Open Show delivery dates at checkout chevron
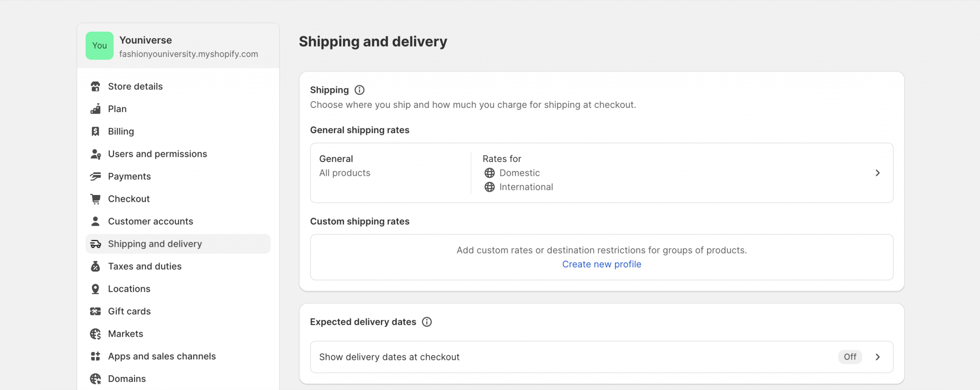Screen dimensions: 980x390 coord(878,357)
